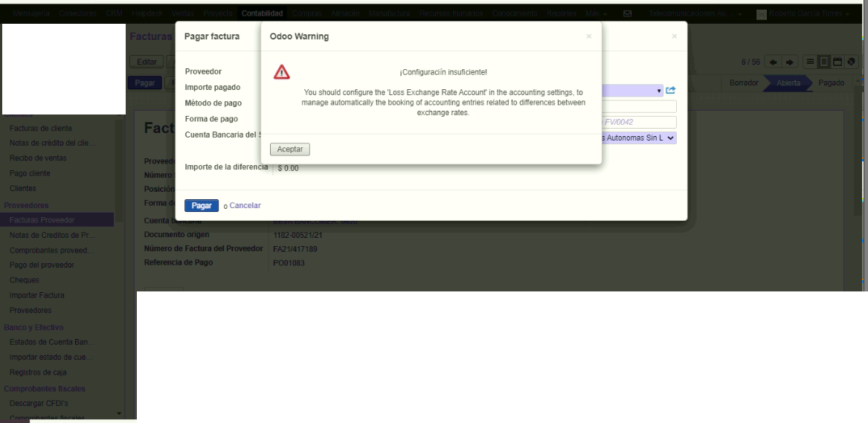The width and height of the screenshot is (868, 423).
Task: Open Registros de caja in sidebar
Action: point(38,372)
